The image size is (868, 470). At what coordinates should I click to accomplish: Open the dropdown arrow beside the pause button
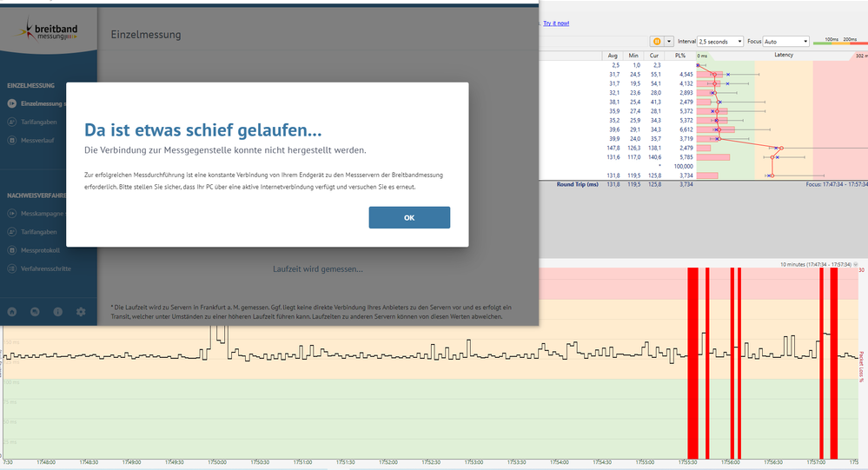coord(669,42)
